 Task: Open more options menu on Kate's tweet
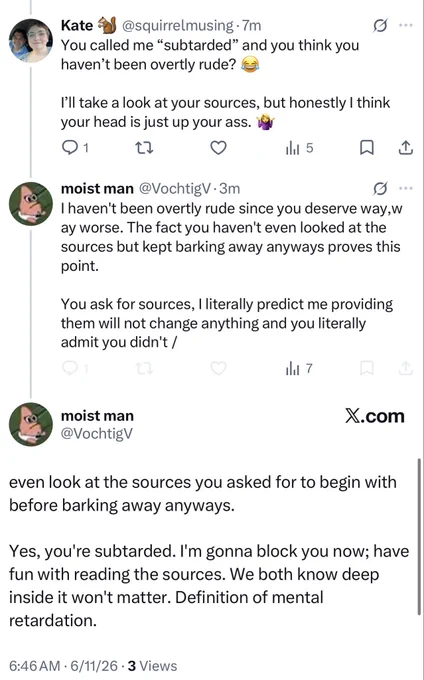coord(405,25)
